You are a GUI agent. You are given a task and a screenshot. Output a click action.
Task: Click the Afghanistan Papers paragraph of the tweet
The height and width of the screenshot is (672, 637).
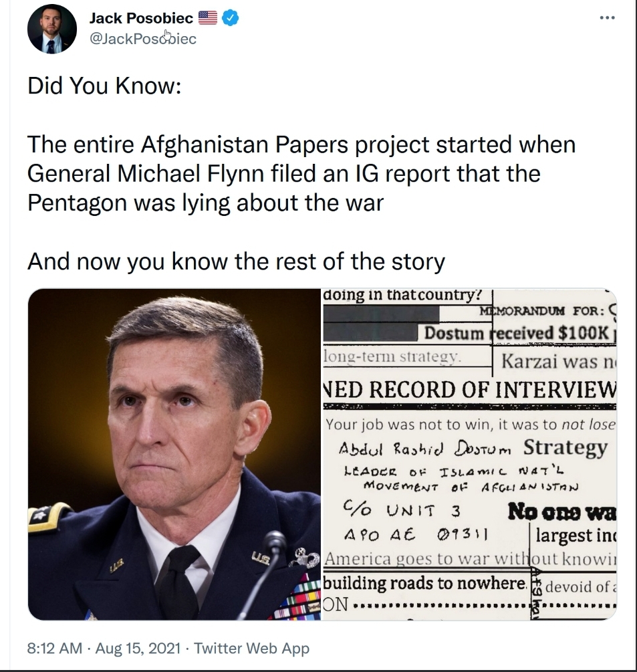pos(301,173)
